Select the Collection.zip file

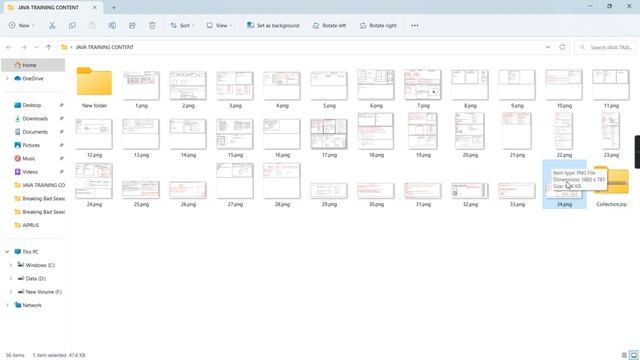[611, 186]
